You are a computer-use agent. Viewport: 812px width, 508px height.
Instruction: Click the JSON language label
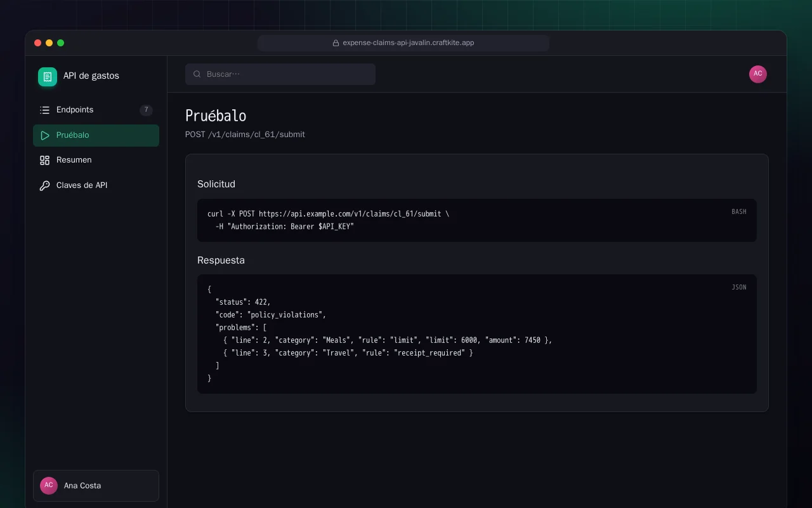point(739,287)
